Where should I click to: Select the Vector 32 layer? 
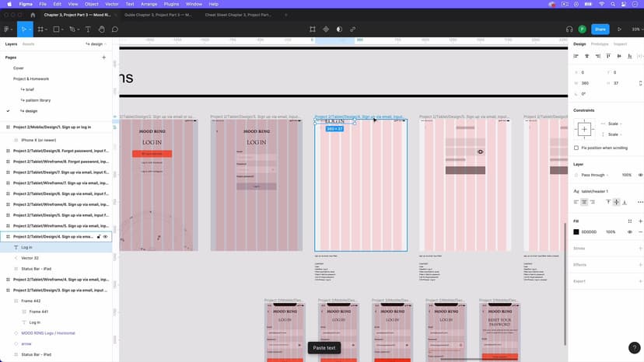[x=30, y=258]
